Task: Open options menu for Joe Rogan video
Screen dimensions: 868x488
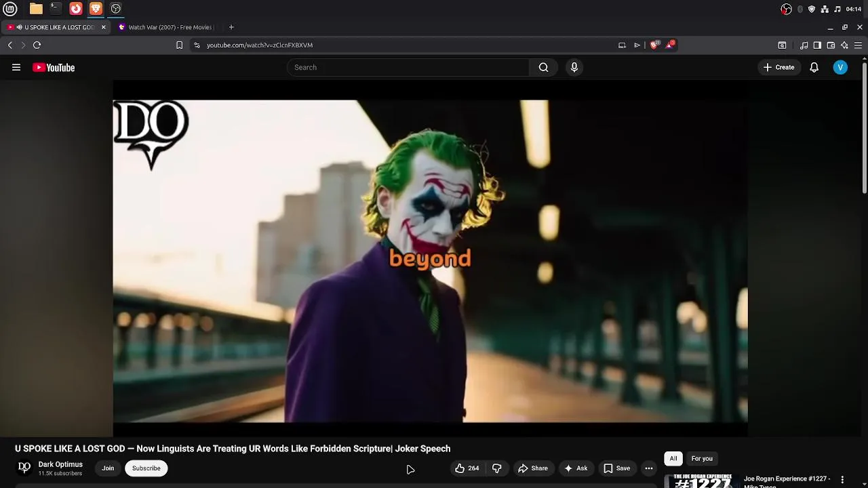Action: click(x=842, y=480)
